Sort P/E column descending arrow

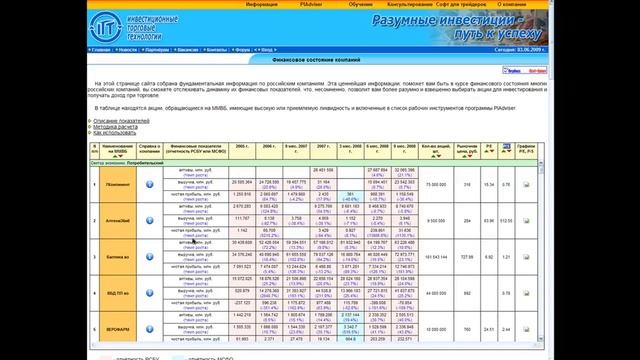492,151
